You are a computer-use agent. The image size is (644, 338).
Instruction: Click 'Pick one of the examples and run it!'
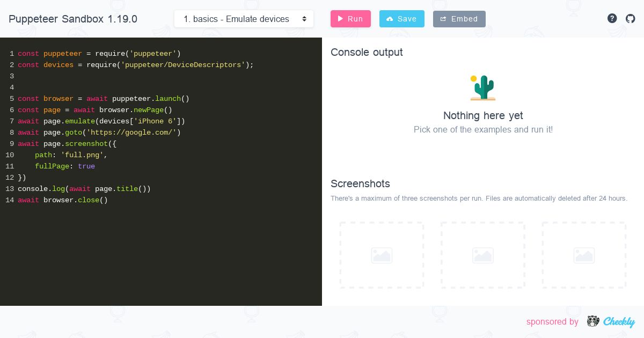pos(483,129)
